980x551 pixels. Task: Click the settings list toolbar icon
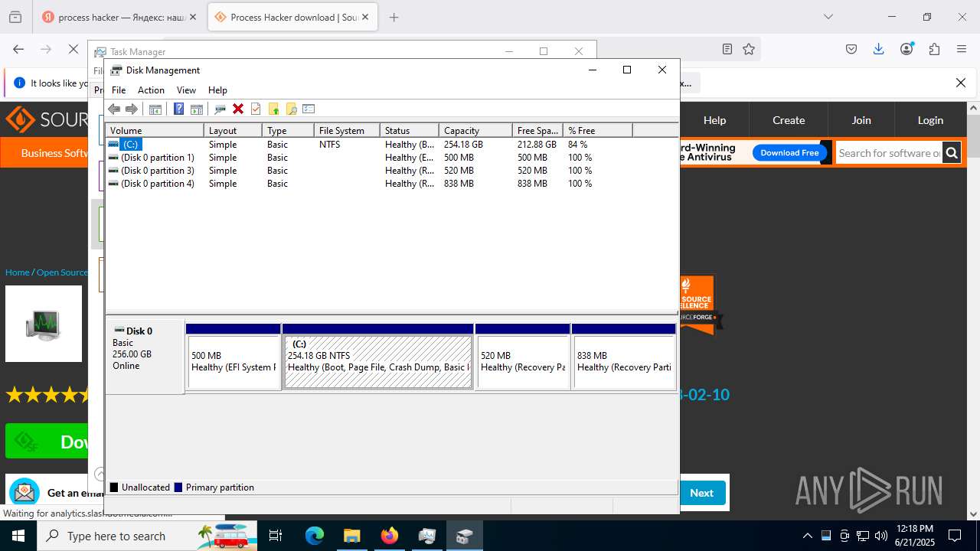point(309,109)
